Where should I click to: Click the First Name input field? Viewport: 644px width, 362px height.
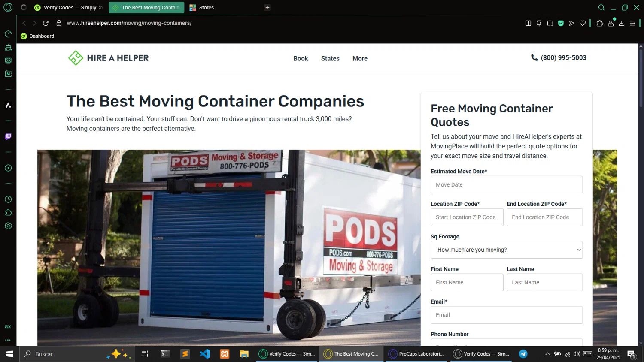(x=467, y=282)
